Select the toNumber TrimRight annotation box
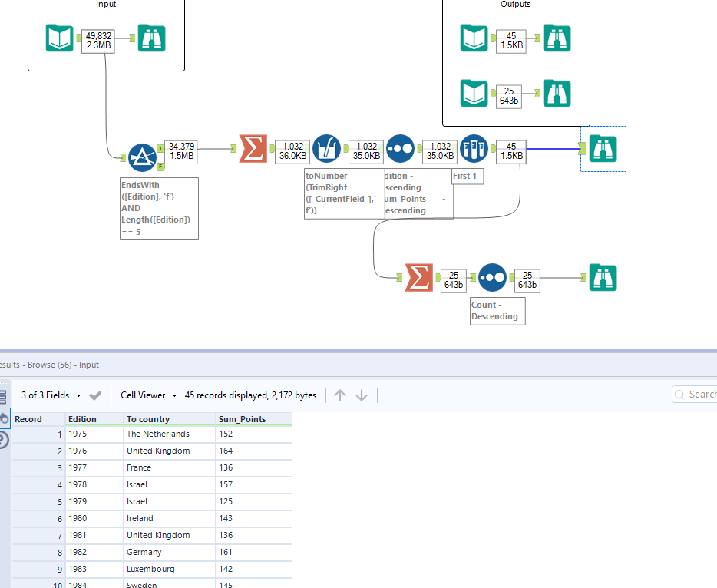Viewport: 717px width, 588px height. (x=345, y=193)
